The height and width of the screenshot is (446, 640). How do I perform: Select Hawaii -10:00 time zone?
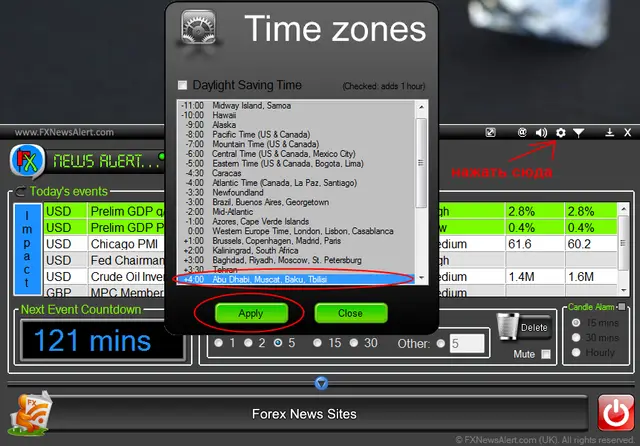[x=297, y=115]
